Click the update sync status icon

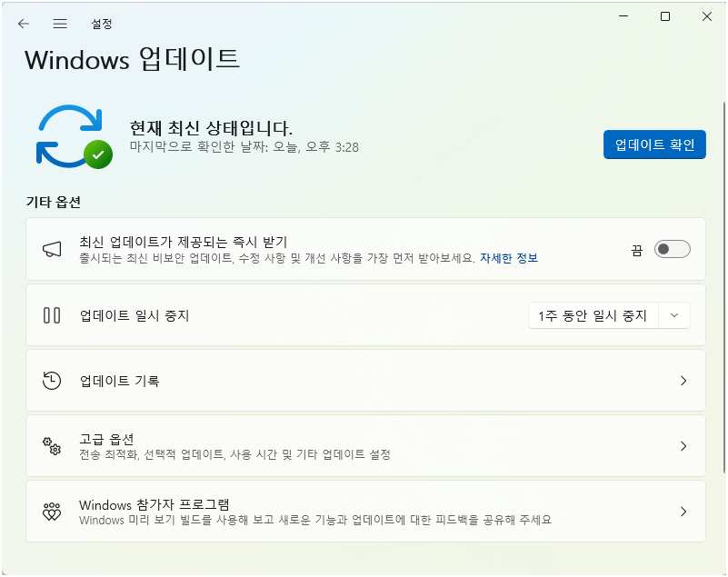(75, 136)
